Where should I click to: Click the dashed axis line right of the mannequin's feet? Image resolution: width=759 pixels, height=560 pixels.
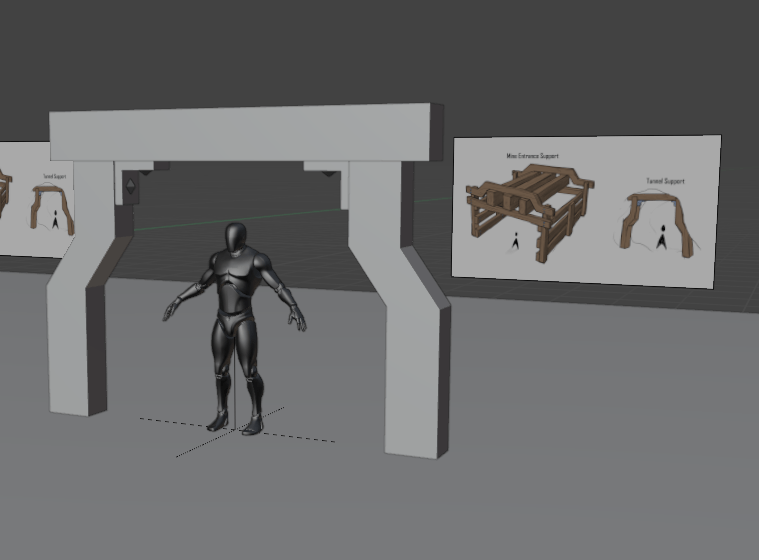[x=300, y=436]
